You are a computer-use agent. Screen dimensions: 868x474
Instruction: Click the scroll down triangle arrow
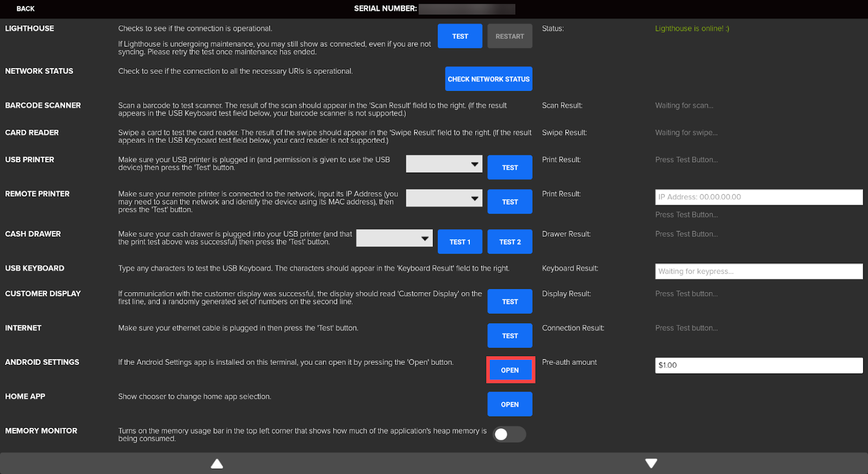click(x=651, y=463)
